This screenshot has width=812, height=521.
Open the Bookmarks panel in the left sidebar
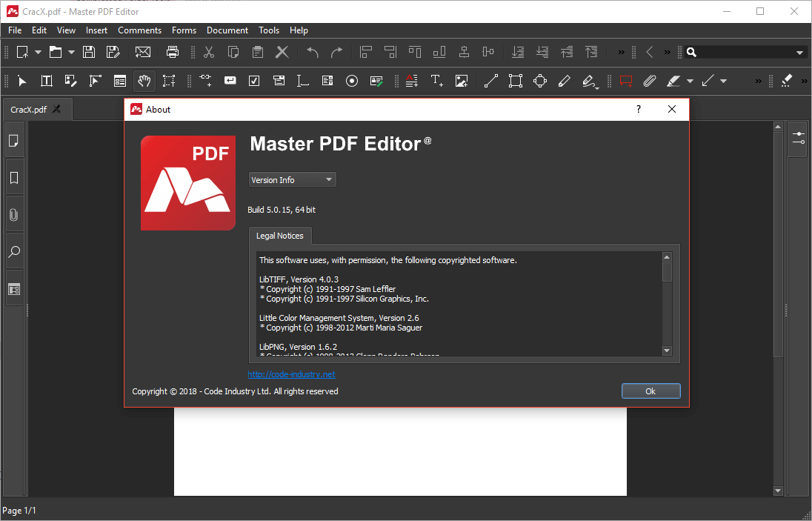14,178
